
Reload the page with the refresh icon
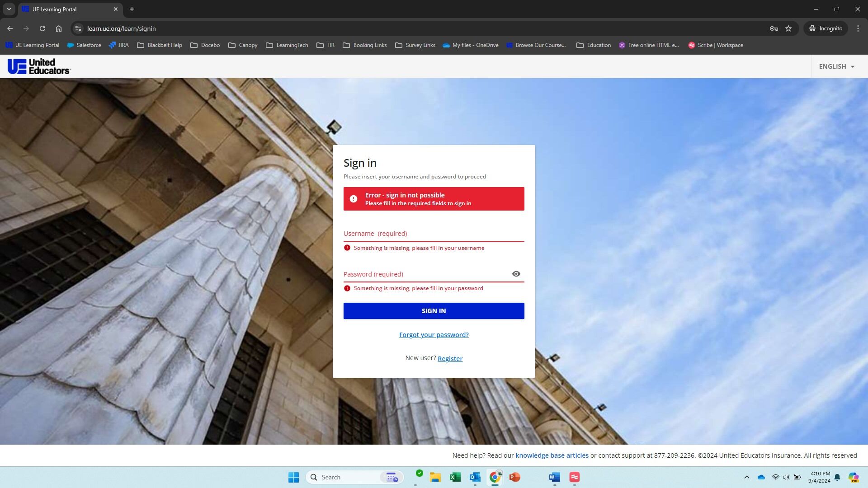click(42, 28)
